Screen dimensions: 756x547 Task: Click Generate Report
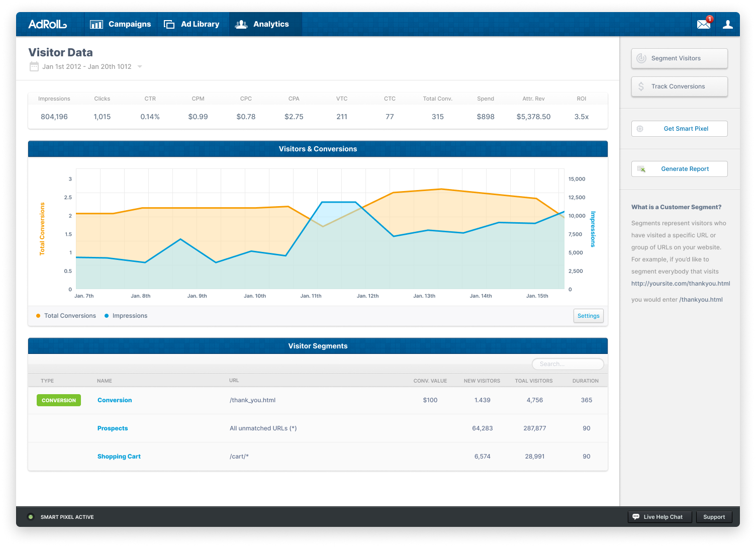(679, 169)
